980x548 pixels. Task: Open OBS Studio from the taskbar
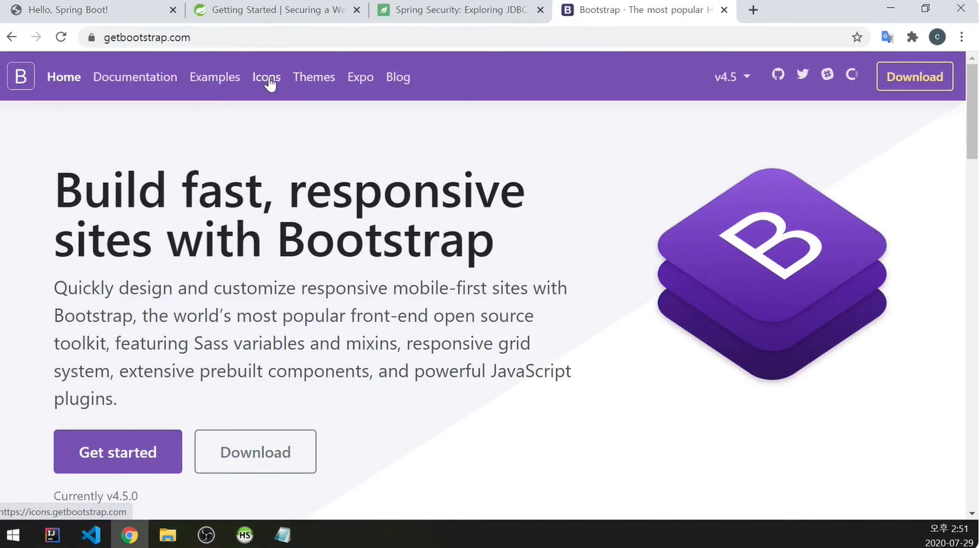(206, 535)
